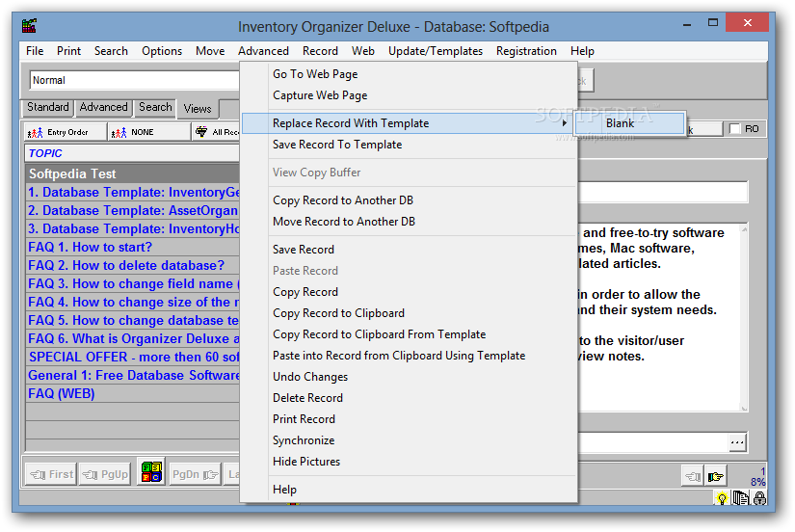
Task: Open the Web menu
Action: [363, 51]
